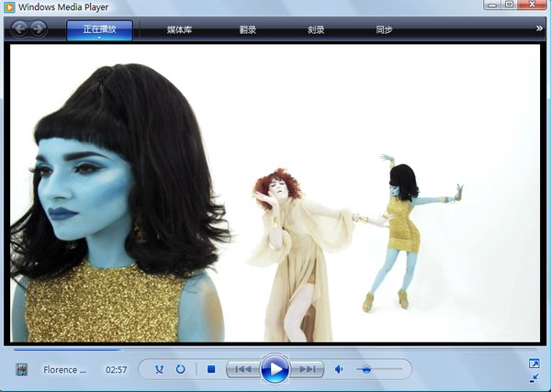Expand the dropdown arrow under 正在播放
Screen dimensions: 551x392
pyautogui.click(x=99, y=38)
